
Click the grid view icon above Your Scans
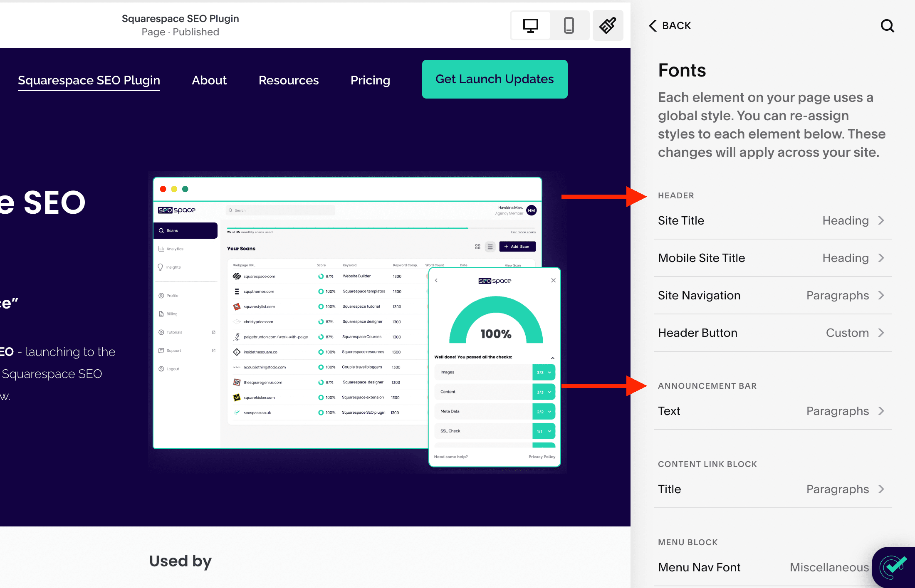pos(477,246)
